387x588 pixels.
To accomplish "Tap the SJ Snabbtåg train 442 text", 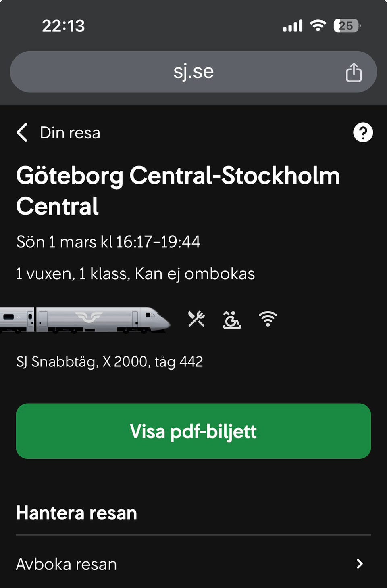I will click(x=109, y=362).
